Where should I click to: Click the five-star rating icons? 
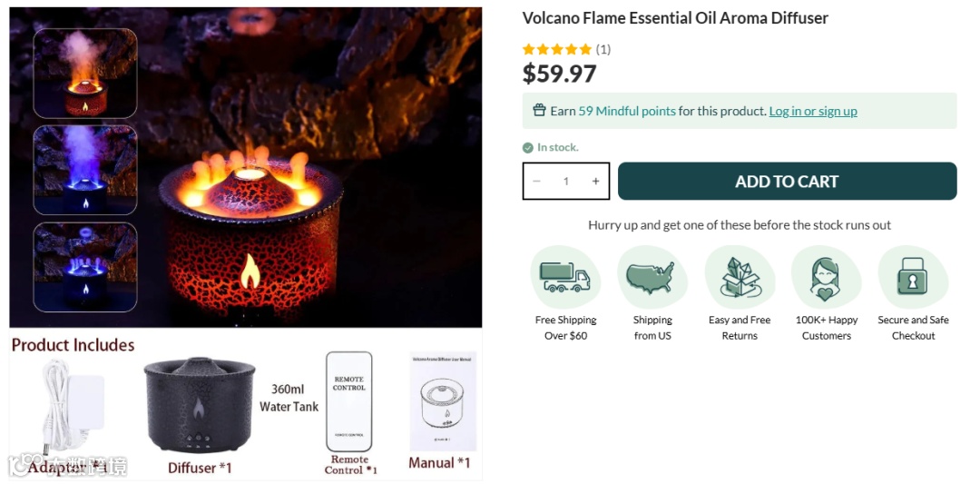coord(557,49)
